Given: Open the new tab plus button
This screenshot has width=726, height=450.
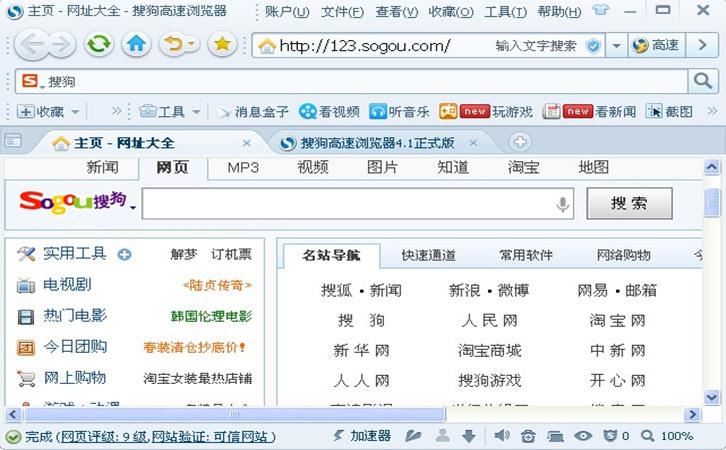Looking at the screenshot, I should 519,142.
